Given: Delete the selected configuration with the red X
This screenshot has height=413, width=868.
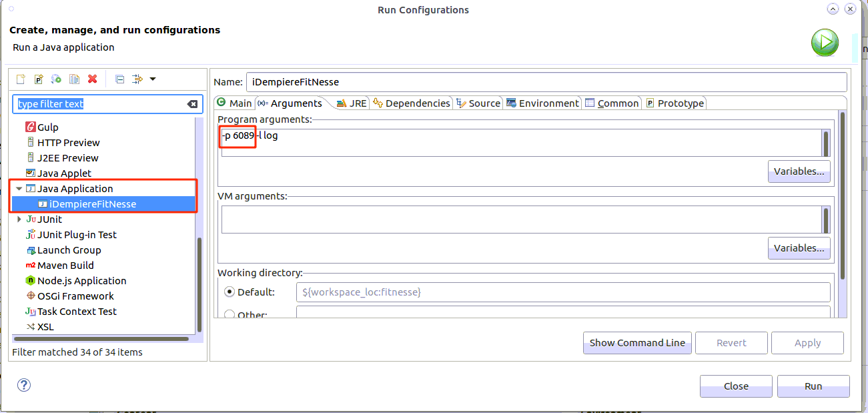Looking at the screenshot, I should [x=93, y=79].
